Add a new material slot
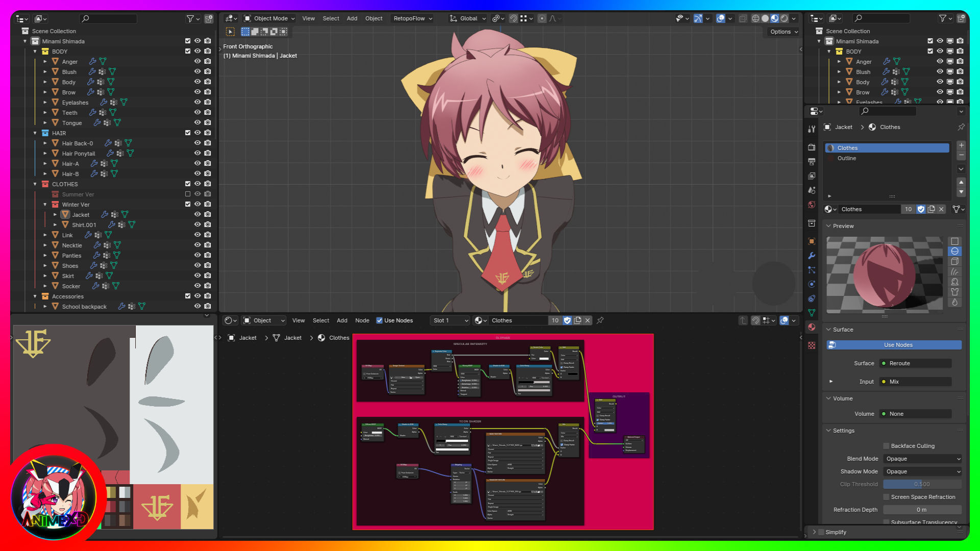The image size is (980, 551). 961,145
